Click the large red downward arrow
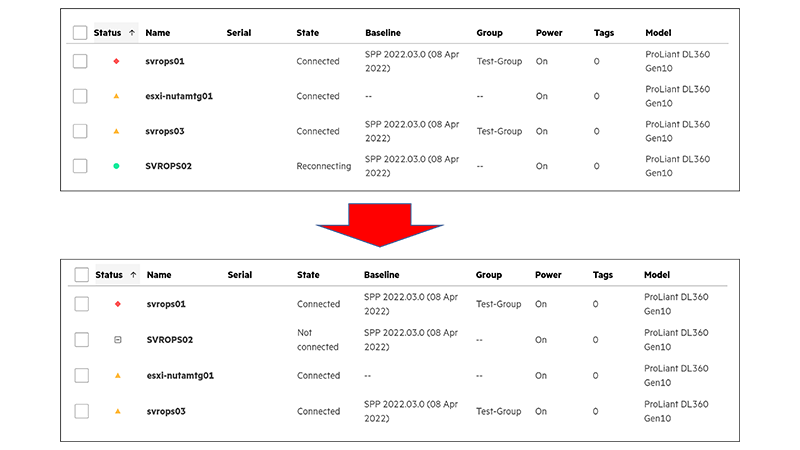 (x=380, y=224)
